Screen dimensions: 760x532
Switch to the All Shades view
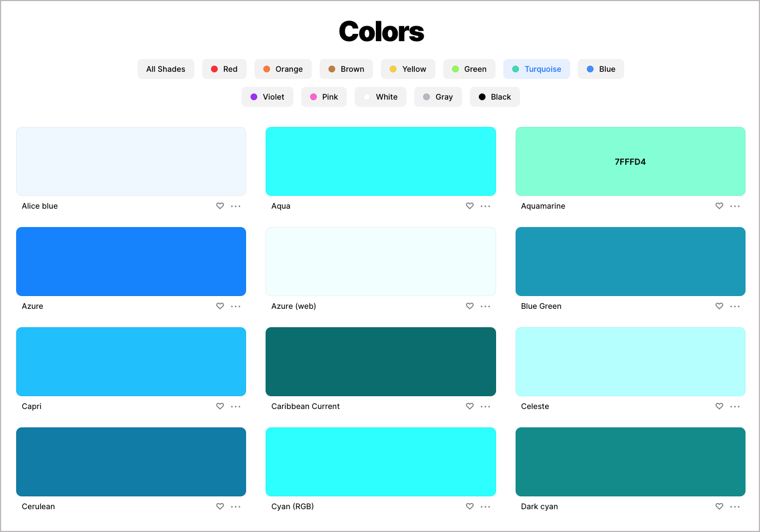[165, 69]
